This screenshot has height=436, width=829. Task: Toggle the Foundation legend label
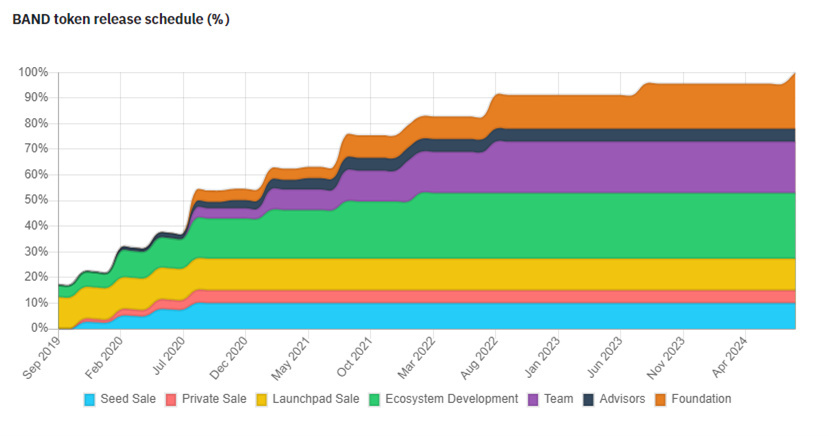[x=701, y=399]
